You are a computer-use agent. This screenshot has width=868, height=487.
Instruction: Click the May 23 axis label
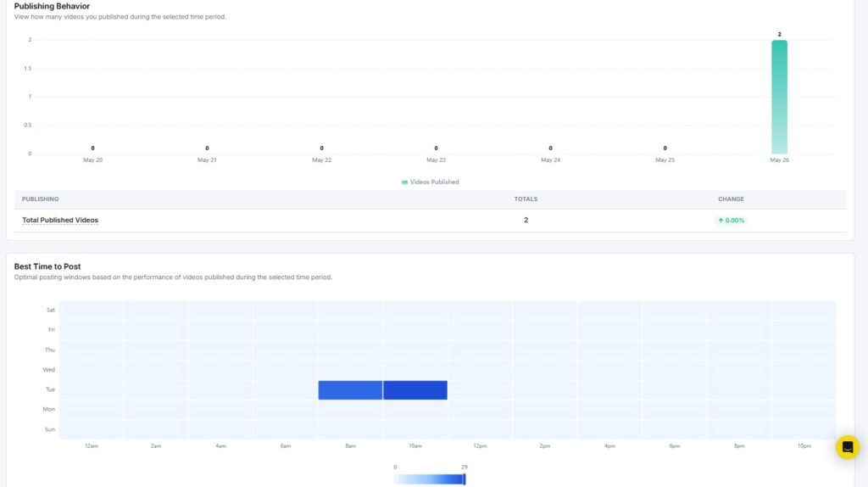coord(436,160)
